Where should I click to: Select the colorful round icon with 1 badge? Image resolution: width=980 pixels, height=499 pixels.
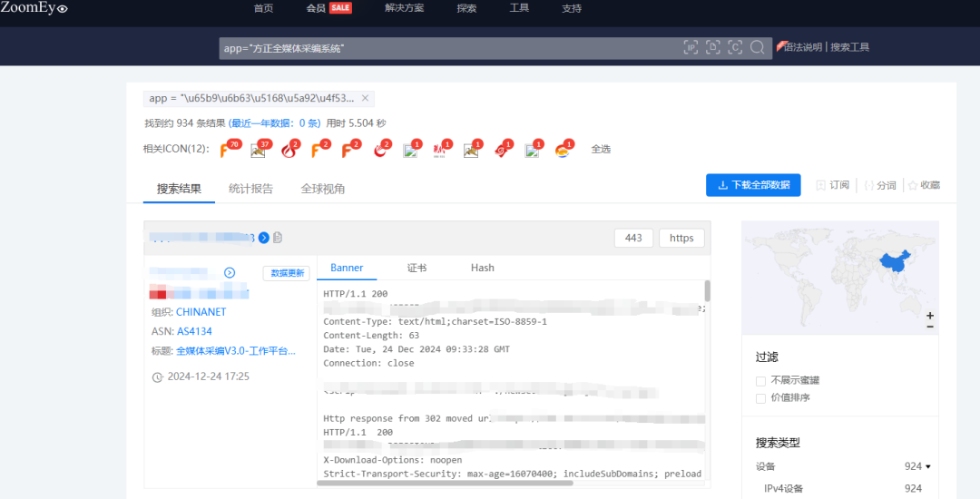[x=563, y=149]
